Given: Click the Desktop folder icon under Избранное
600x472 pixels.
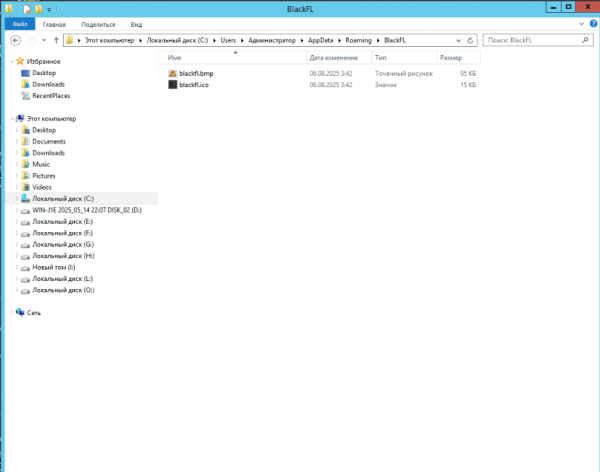Looking at the screenshot, I should [24, 73].
